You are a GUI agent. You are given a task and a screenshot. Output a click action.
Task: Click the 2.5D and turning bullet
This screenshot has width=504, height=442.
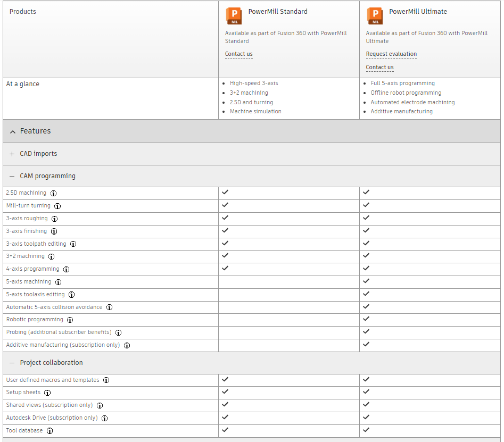251,102
